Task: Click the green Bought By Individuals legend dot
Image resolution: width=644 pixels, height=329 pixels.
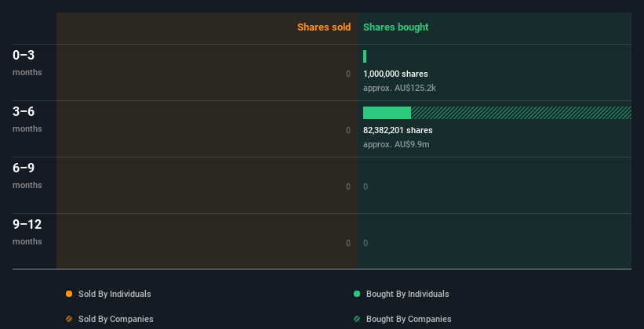Action: 357,294
